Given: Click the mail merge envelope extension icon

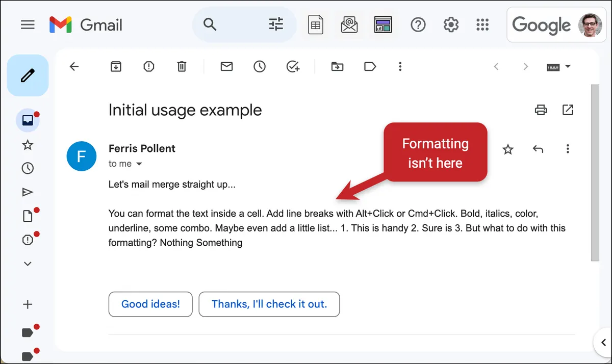Looking at the screenshot, I should click(349, 24).
